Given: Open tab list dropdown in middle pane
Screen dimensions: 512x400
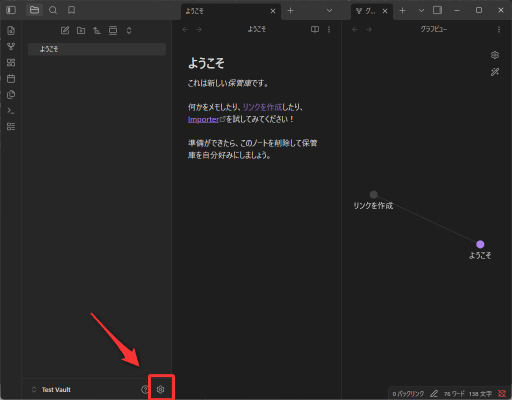Looking at the screenshot, I should (x=329, y=11).
